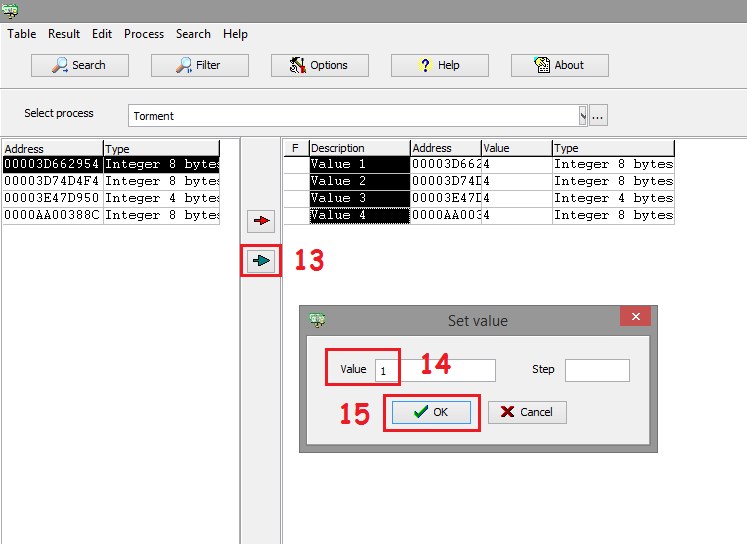Click the Integer 4 bytes type in Value 3 row
This screenshot has height=544, width=747.
click(x=614, y=199)
